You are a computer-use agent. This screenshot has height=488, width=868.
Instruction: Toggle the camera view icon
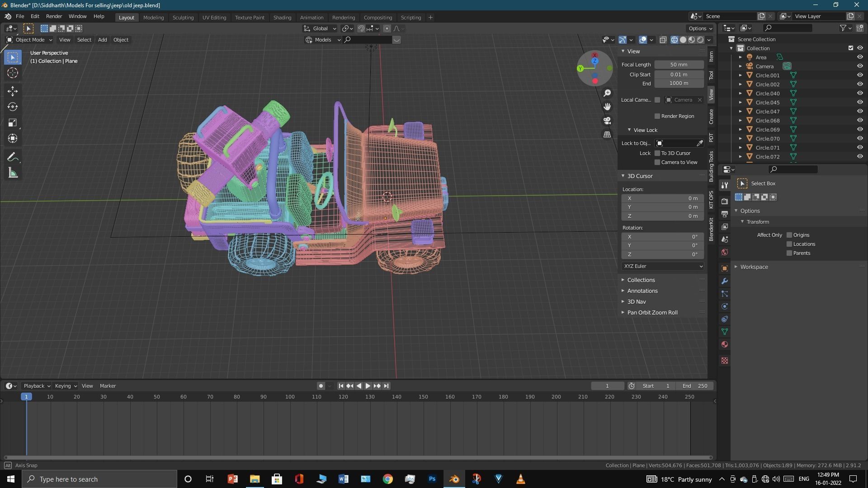coord(607,121)
